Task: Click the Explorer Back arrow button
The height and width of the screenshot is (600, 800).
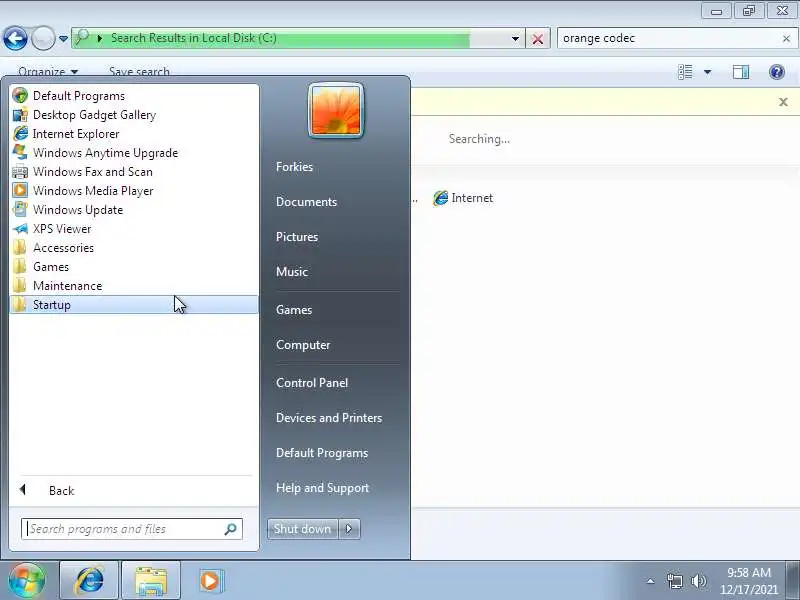Action: click(x=15, y=38)
